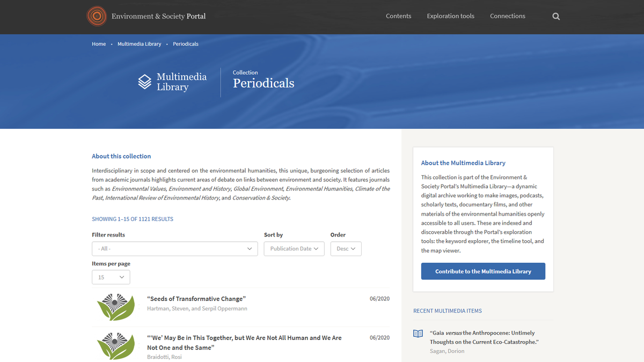
Task: Click author text "Braidotti, Rosi"
Action: [x=164, y=357]
